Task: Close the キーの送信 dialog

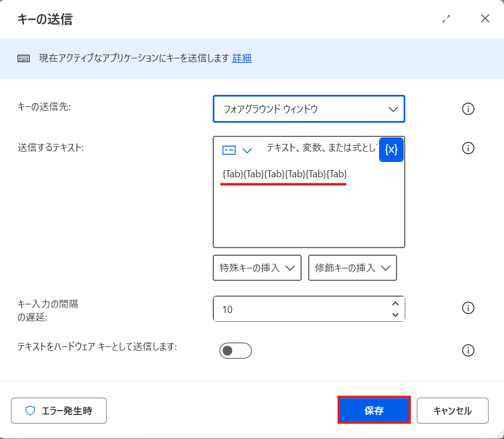Action: [485, 19]
